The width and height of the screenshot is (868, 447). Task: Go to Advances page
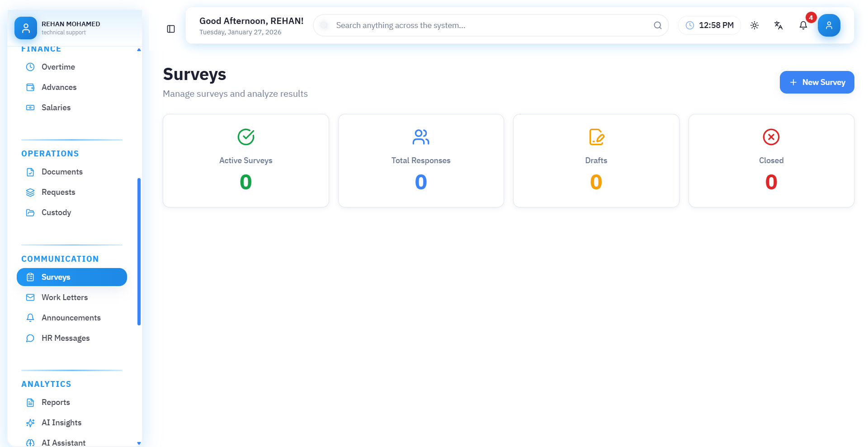pyautogui.click(x=59, y=87)
